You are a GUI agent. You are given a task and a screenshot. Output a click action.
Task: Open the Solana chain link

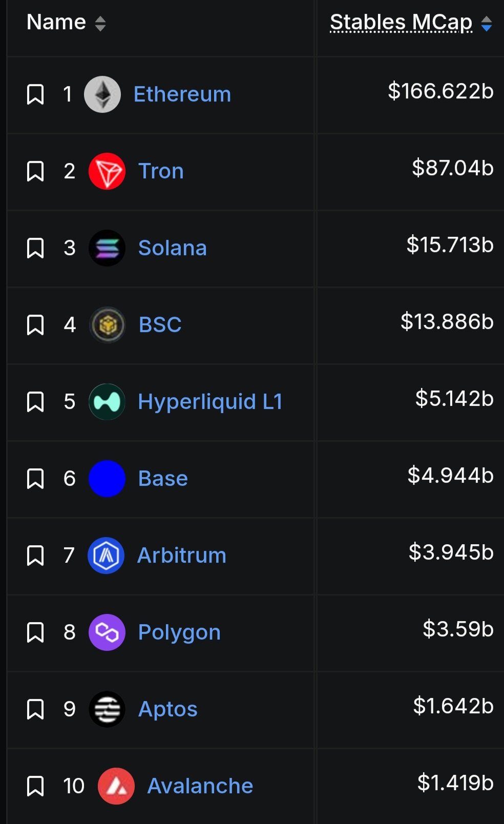point(173,248)
